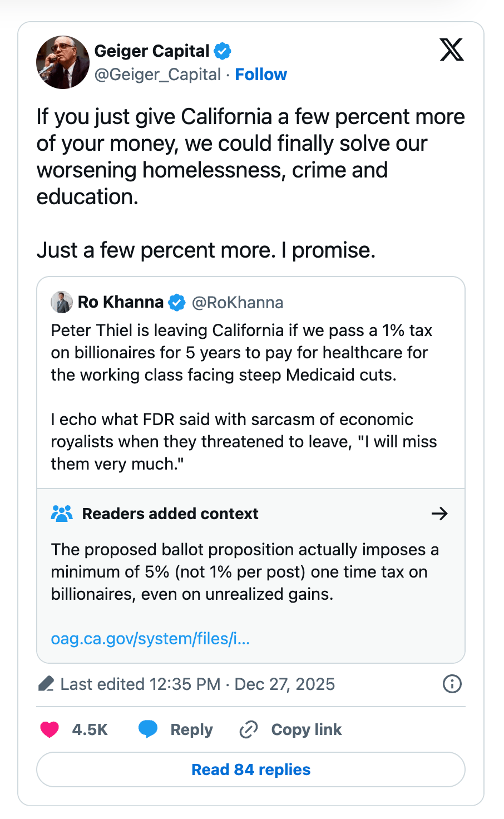Click the heart like icon

pyautogui.click(x=50, y=729)
